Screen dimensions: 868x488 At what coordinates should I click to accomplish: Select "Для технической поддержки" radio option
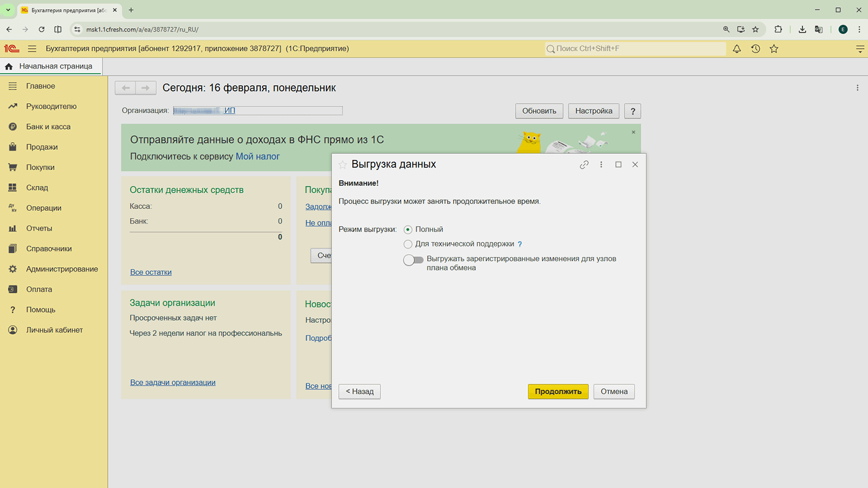pos(408,244)
